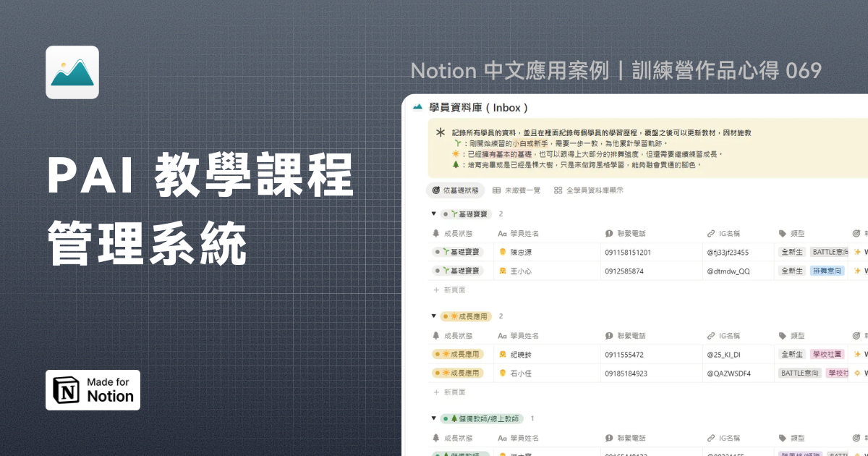
Task: Collapse the 基礎寶寶 group
Action: (x=433, y=214)
